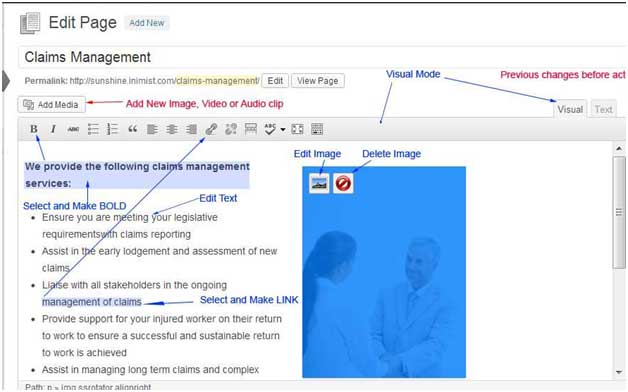
Task: Click the editor vertical scrollbar thumb
Action: 619,212
